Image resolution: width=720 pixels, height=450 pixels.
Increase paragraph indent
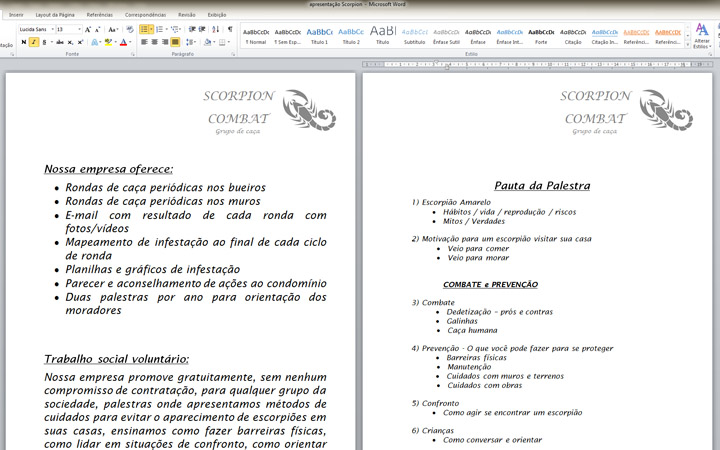202,29
